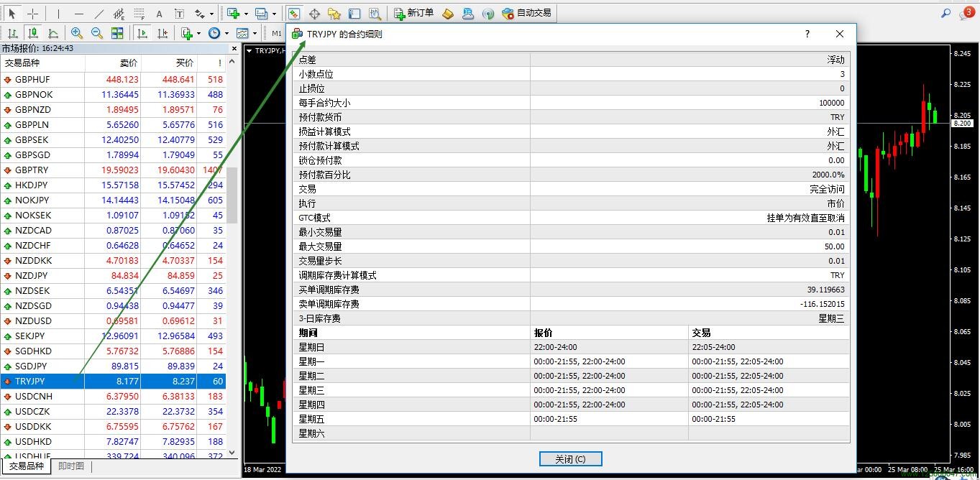Image resolution: width=980 pixels, height=480 pixels.
Task: Click the indicators list icon
Action: (x=187, y=33)
